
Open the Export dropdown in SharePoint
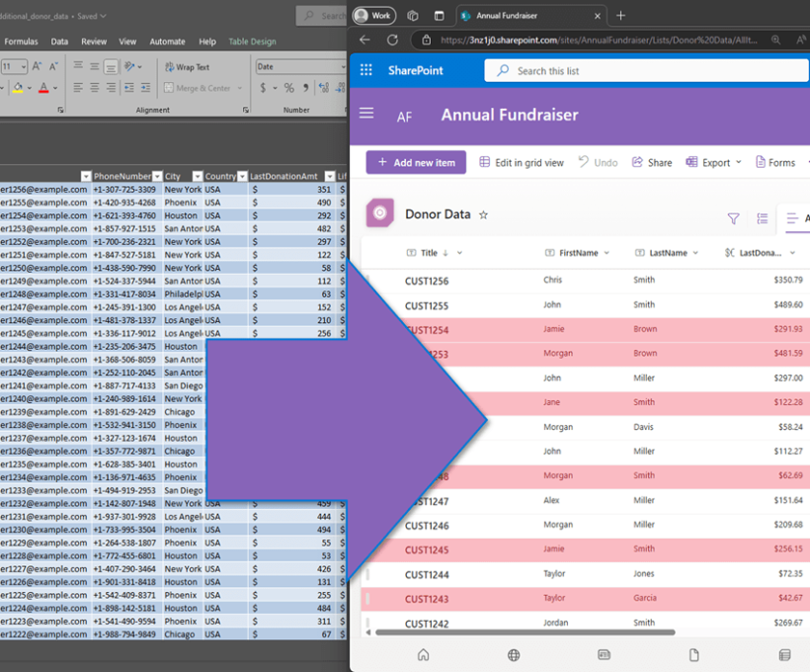(x=714, y=162)
